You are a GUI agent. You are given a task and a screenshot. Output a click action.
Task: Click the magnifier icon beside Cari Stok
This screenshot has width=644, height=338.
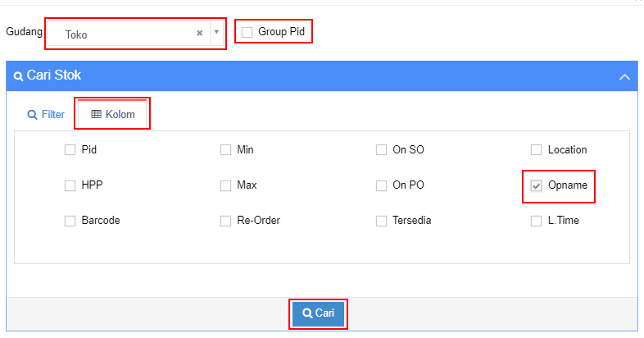18,76
